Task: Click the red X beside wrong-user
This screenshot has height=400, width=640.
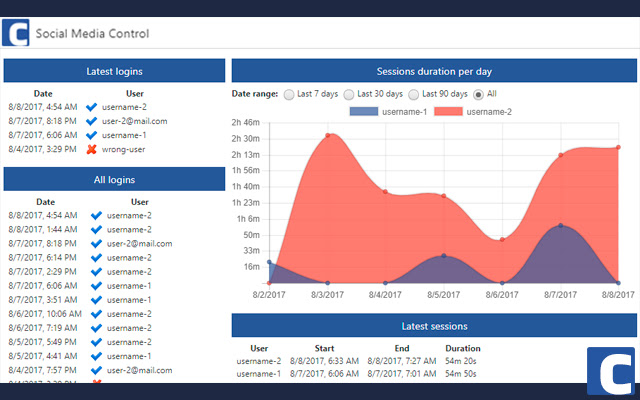Action: (91, 149)
